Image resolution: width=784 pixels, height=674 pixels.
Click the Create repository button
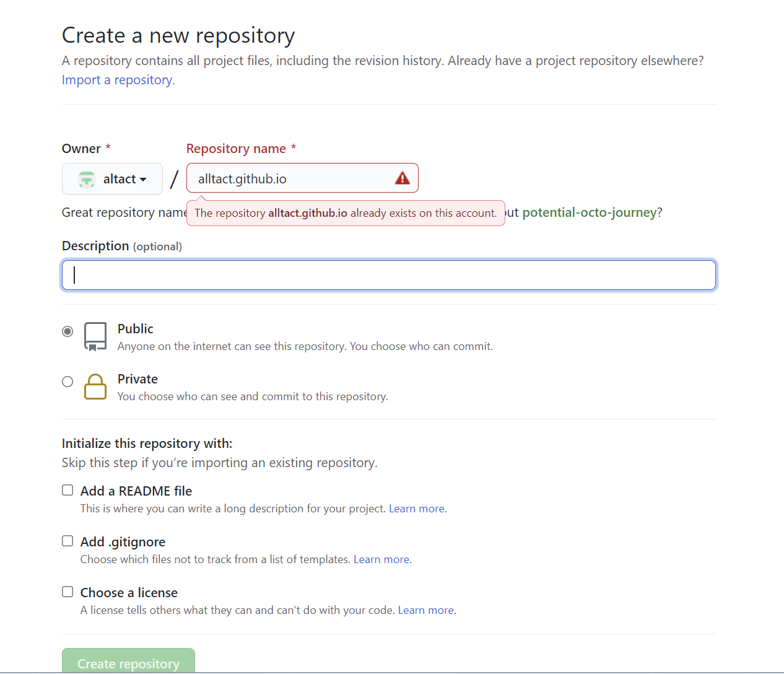128,660
